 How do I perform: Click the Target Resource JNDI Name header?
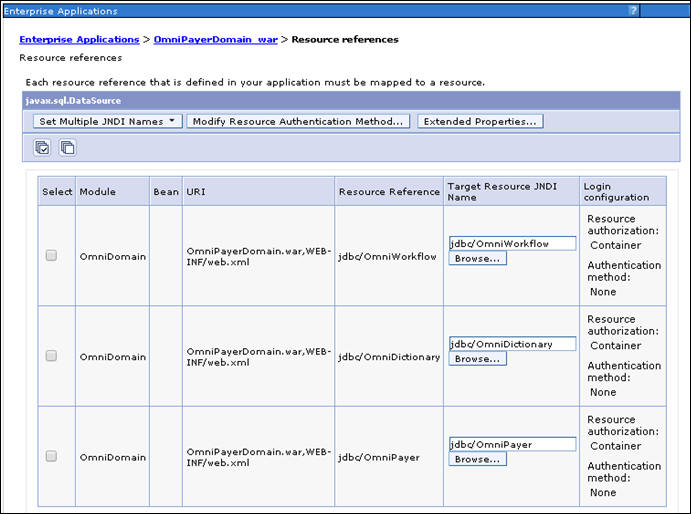512,192
